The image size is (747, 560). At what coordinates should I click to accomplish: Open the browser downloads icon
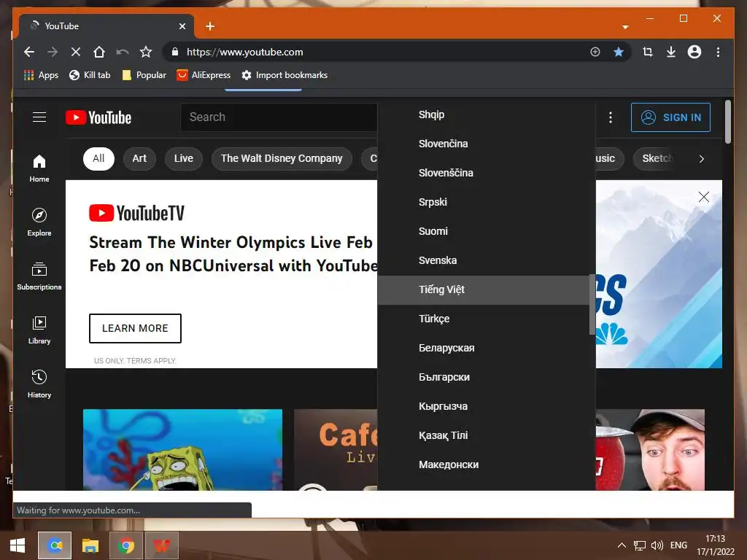click(x=671, y=52)
